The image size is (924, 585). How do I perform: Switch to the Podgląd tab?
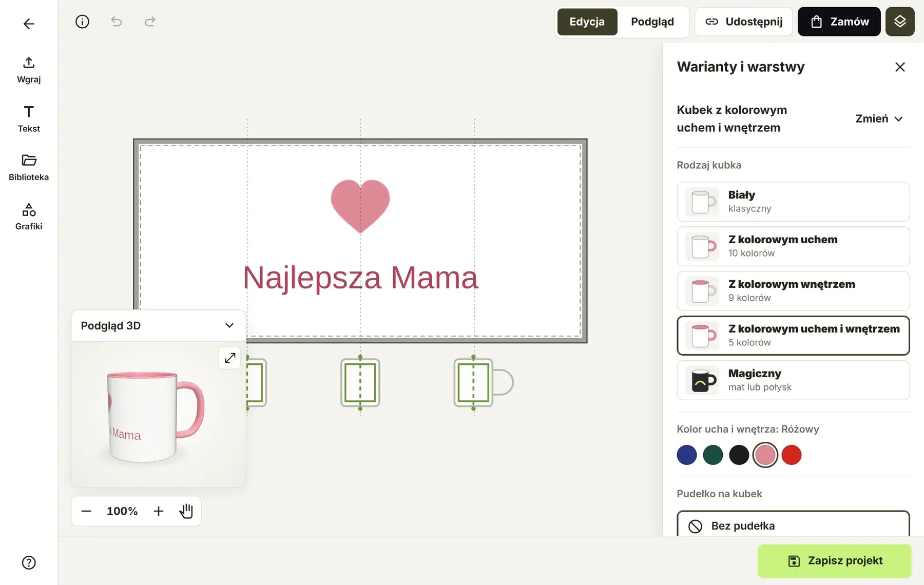coord(652,22)
